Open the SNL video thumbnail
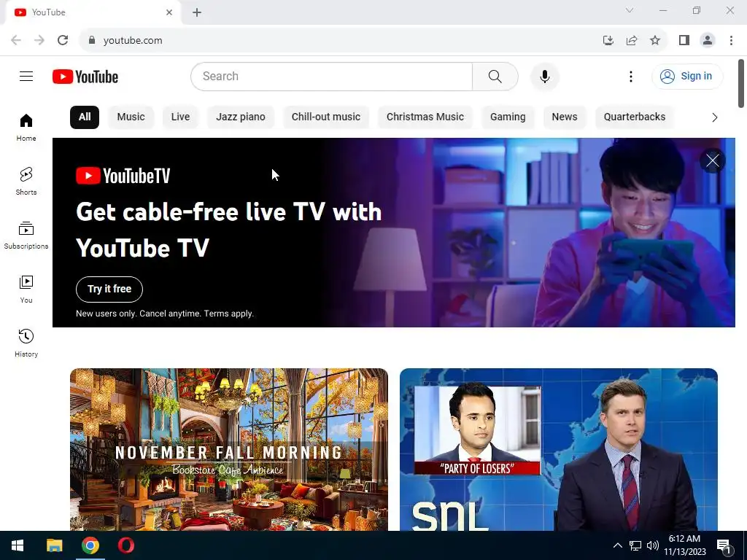747x560 pixels. [559, 449]
